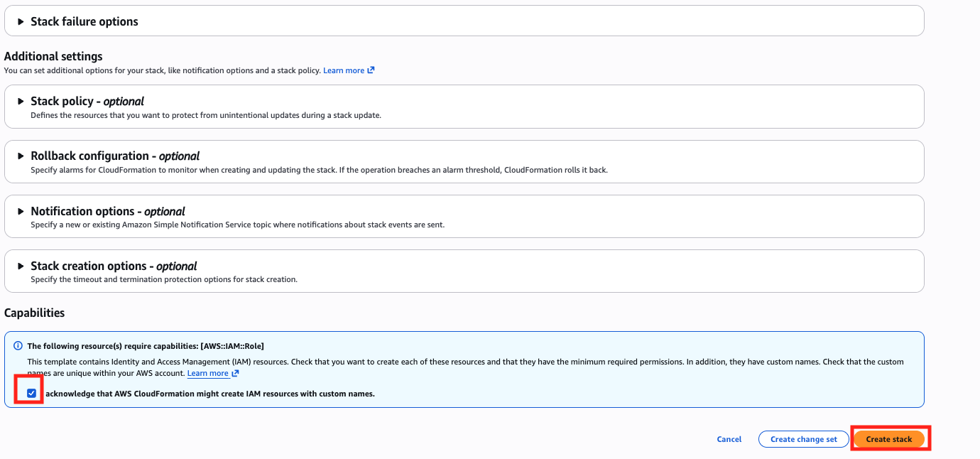Image resolution: width=980 pixels, height=459 pixels.
Task: Click the disclosure triangle beside Stack failure options
Action: coord(21,22)
